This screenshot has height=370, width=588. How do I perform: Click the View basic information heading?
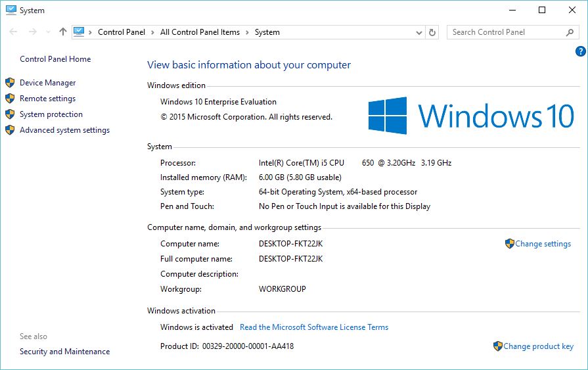[249, 65]
